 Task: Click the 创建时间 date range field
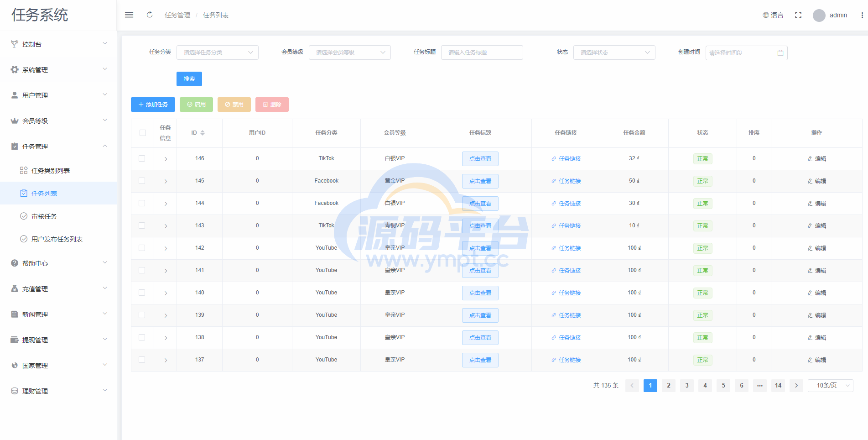(747, 53)
